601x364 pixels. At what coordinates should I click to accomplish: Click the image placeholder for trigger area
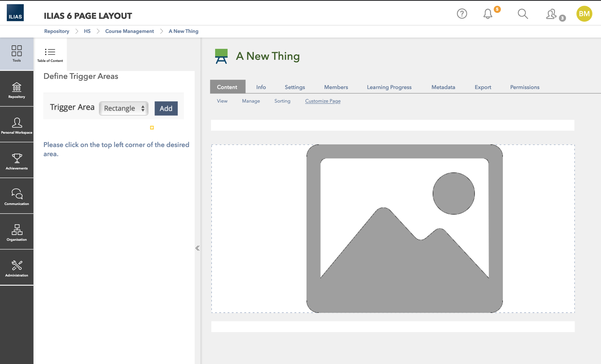coord(404,228)
